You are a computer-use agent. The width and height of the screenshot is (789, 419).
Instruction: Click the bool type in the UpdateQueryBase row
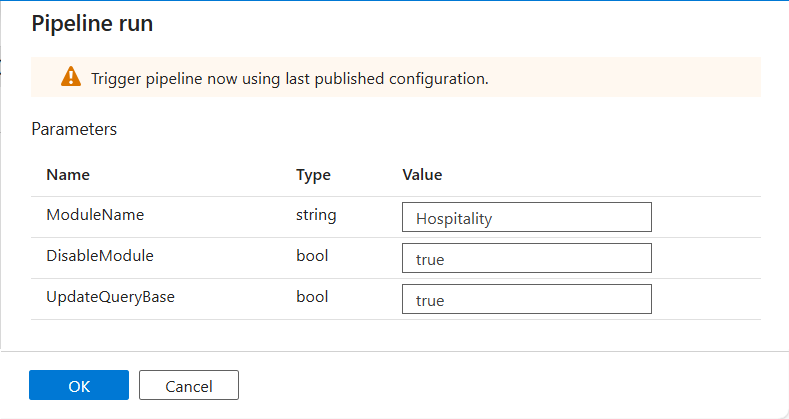pyautogui.click(x=312, y=297)
